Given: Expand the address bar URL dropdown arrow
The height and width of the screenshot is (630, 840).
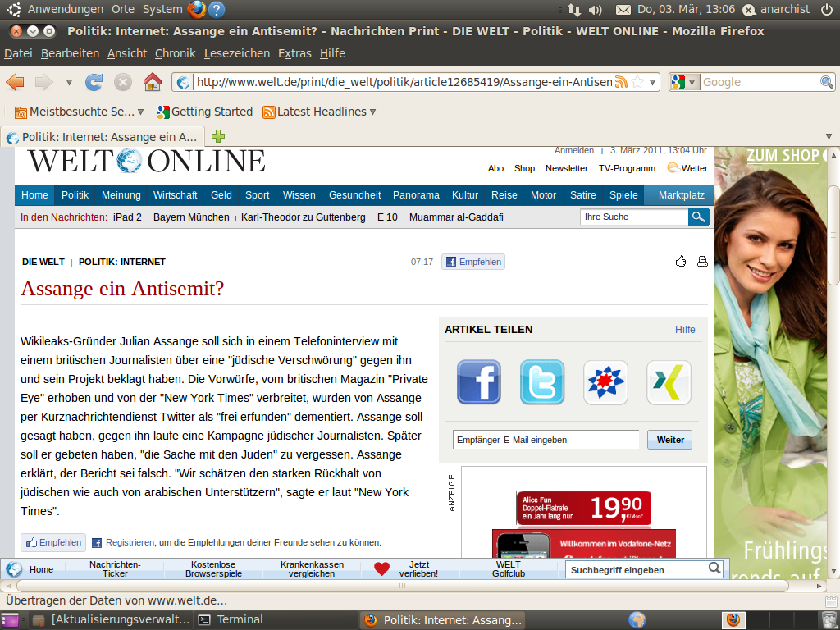Looking at the screenshot, I should (652, 83).
